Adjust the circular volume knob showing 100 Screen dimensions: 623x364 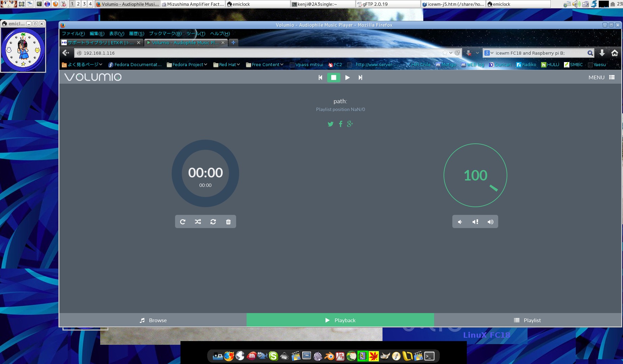point(475,175)
